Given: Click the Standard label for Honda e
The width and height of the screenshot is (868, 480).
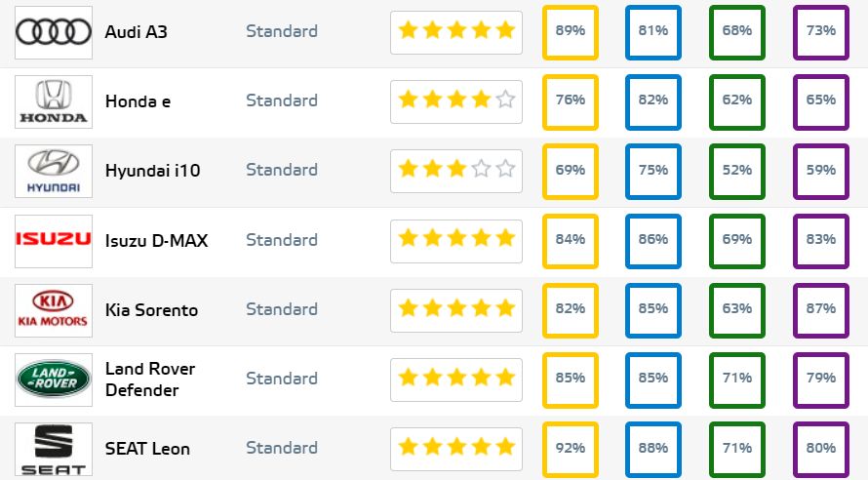Looking at the screenshot, I should click(x=281, y=100).
